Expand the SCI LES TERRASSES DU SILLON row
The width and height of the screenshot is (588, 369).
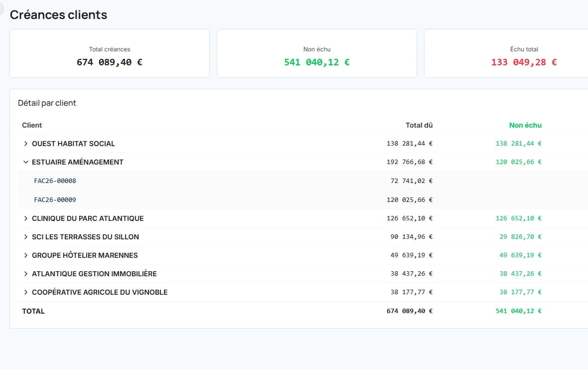click(25, 237)
